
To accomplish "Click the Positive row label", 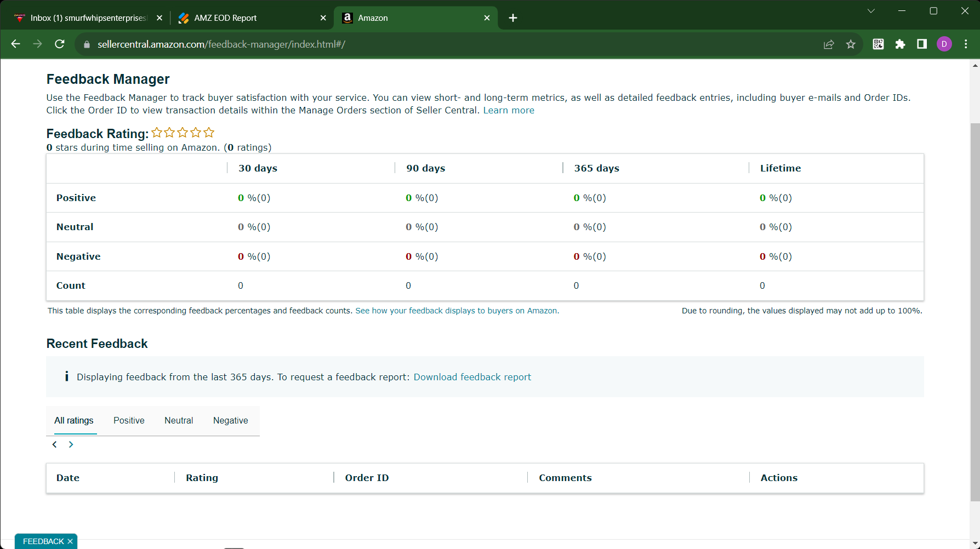I will click(x=76, y=198).
